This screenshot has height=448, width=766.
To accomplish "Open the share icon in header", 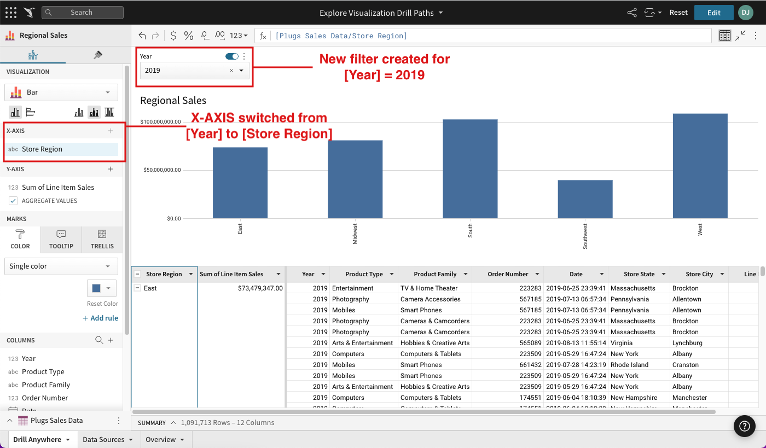I will (632, 13).
